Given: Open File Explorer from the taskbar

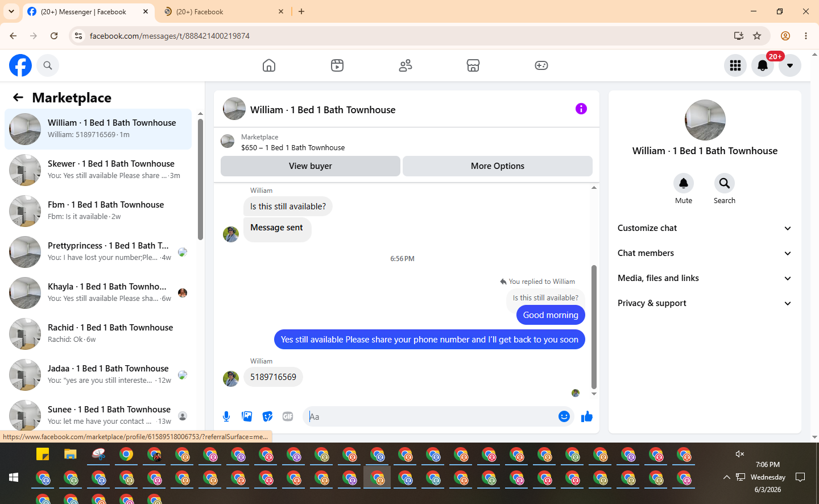Looking at the screenshot, I should pyautogui.click(x=71, y=455).
